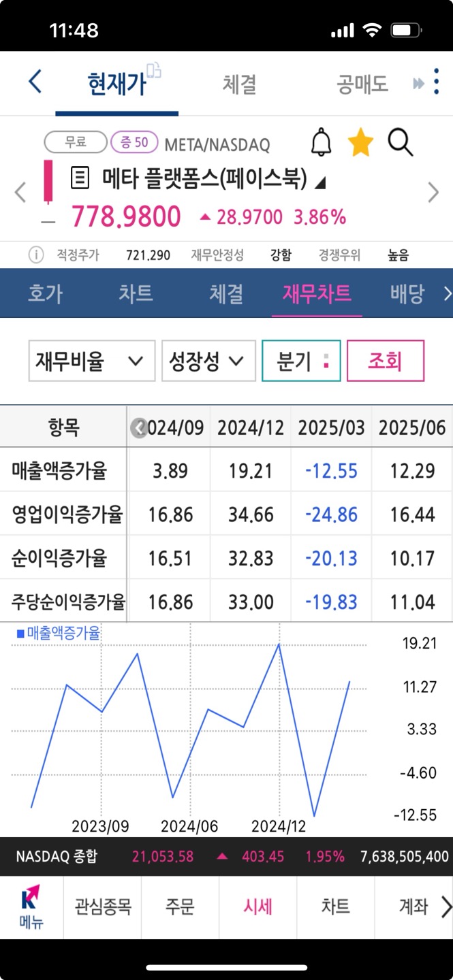Go to next stock with right chevron
Image resolution: width=453 pixels, height=980 pixels.
pyautogui.click(x=433, y=193)
